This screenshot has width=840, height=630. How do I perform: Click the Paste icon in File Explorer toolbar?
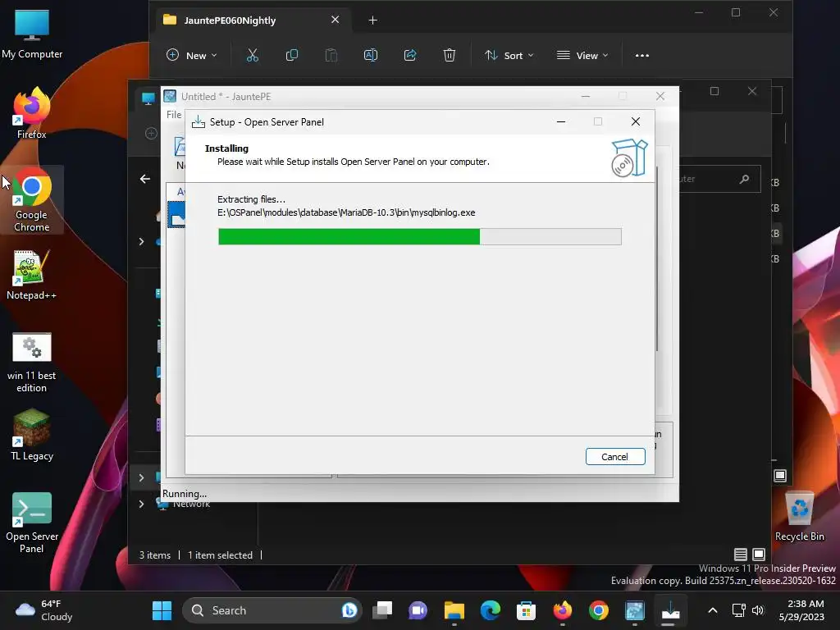(x=331, y=55)
